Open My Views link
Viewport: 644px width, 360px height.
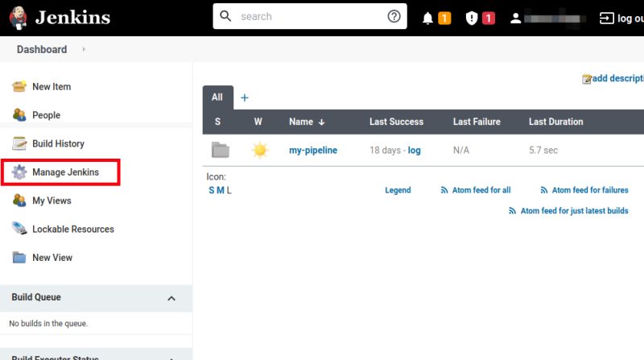pyautogui.click(x=52, y=201)
